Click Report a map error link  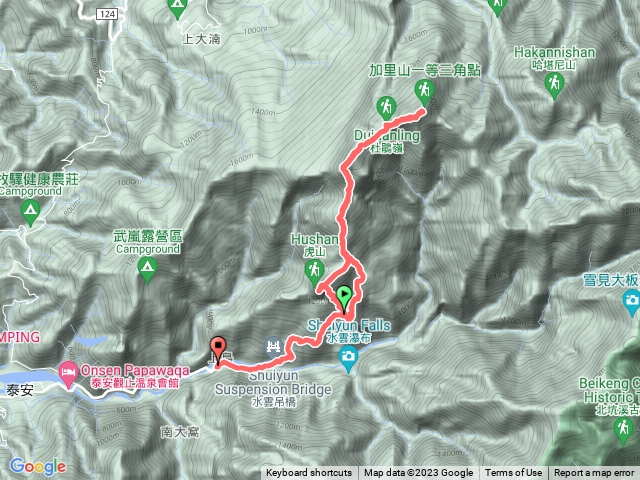(594, 473)
